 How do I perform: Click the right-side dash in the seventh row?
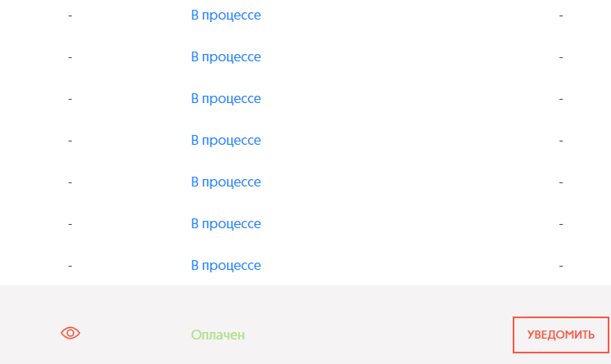point(561,265)
